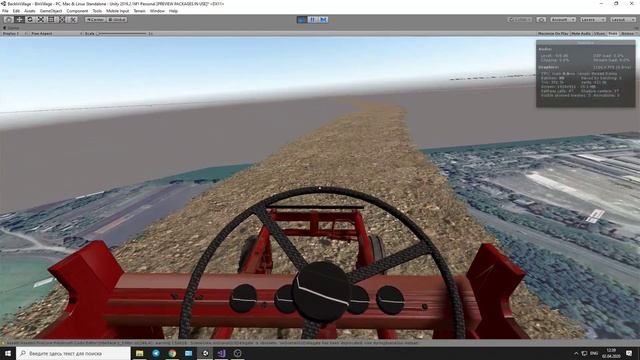The height and width of the screenshot is (360, 640).
Task: Toggle the Stats overlay button
Action: click(613, 33)
